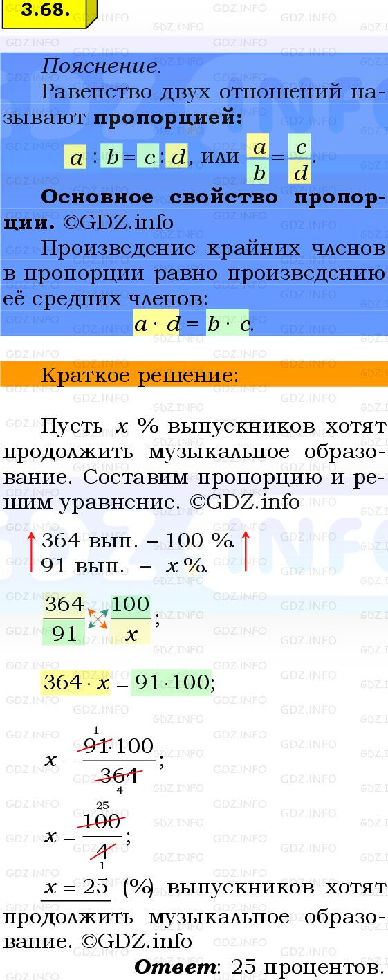Click the heading 'Пояснение.'
This screenshot has width=388, height=980.
point(102,66)
